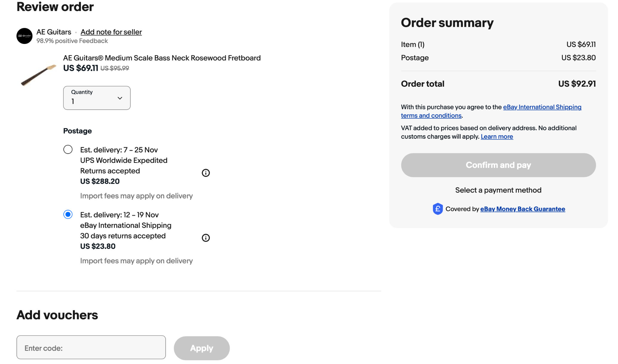Click the product title text
The width and height of the screenshot is (618, 364).
tap(162, 58)
